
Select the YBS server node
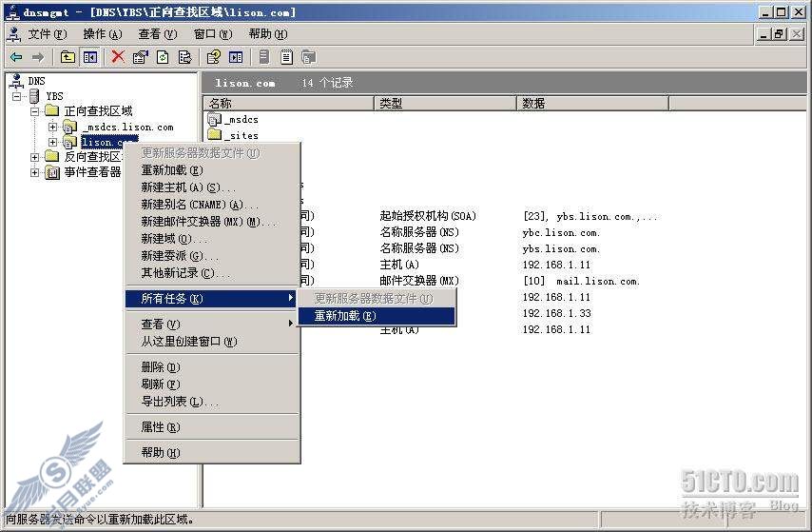click(54, 96)
